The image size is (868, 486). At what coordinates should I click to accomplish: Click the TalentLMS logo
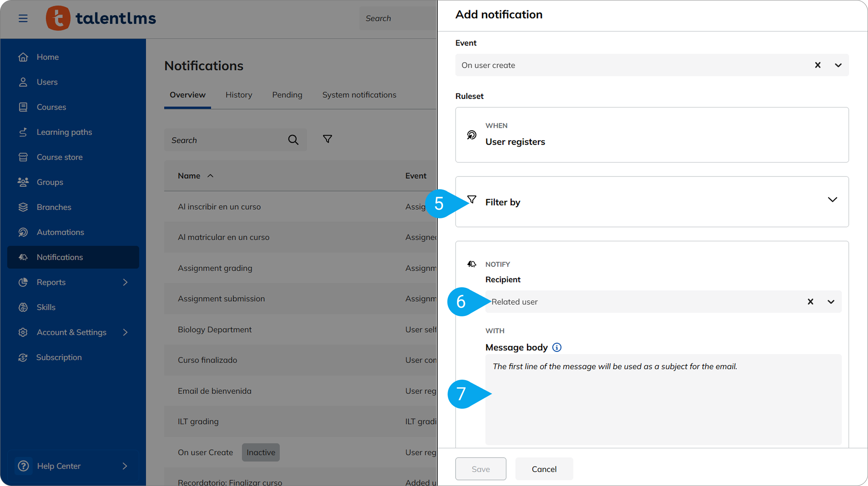coord(101,18)
